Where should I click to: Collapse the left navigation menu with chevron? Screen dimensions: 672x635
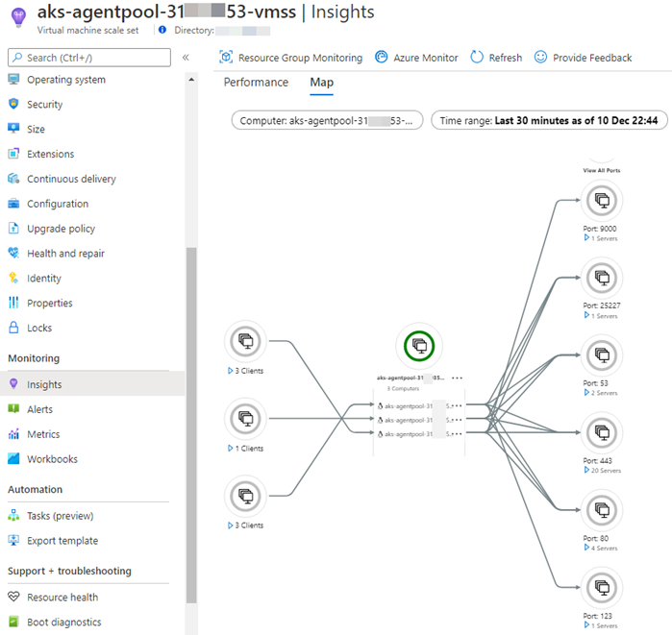pos(186,58)
